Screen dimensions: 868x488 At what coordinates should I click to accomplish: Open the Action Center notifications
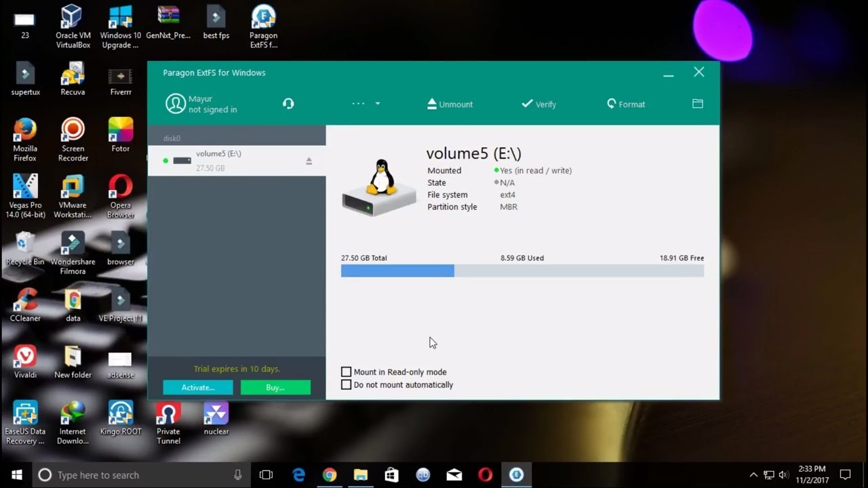point(845,475)
